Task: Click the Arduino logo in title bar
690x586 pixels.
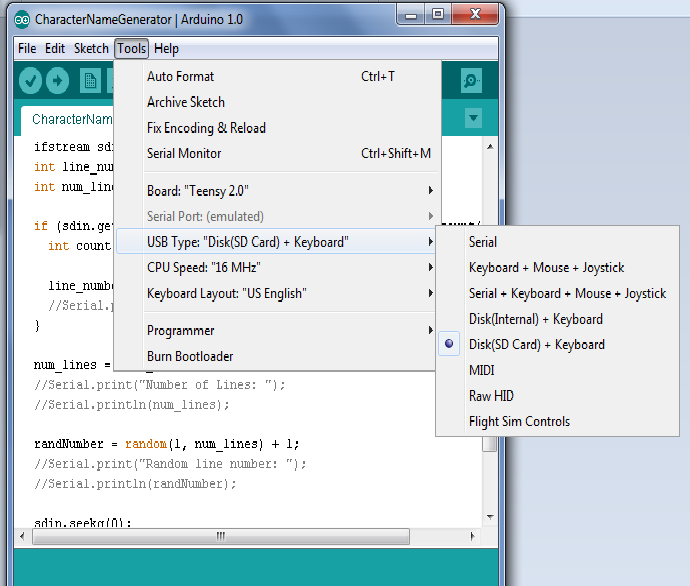Action: point(22,20)
